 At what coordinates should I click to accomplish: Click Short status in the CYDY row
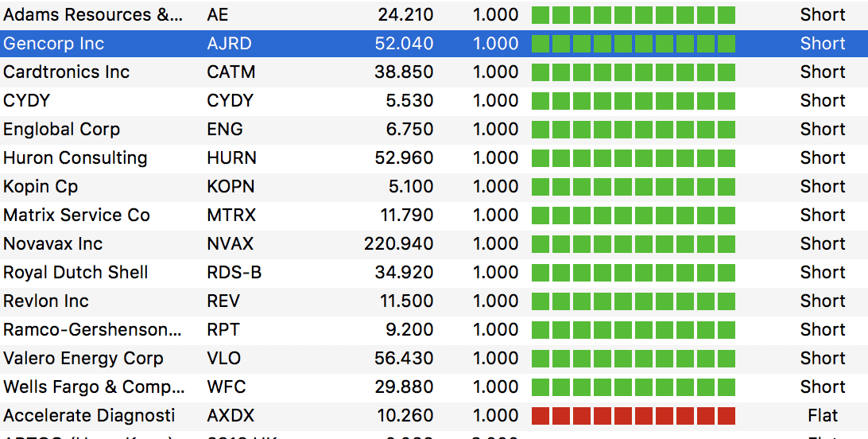coord(823,101)
